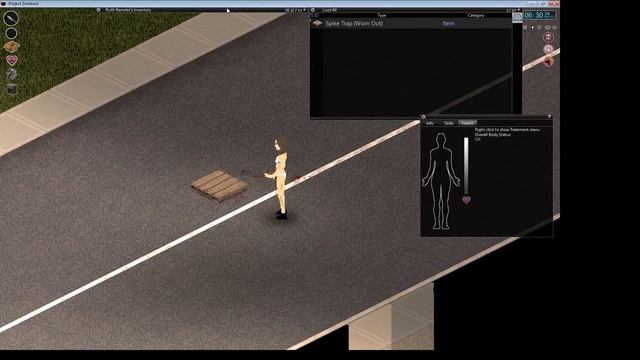Click the 'Item' category cell
The height and width of the screenshot is (360, 640).
point(448,23)
